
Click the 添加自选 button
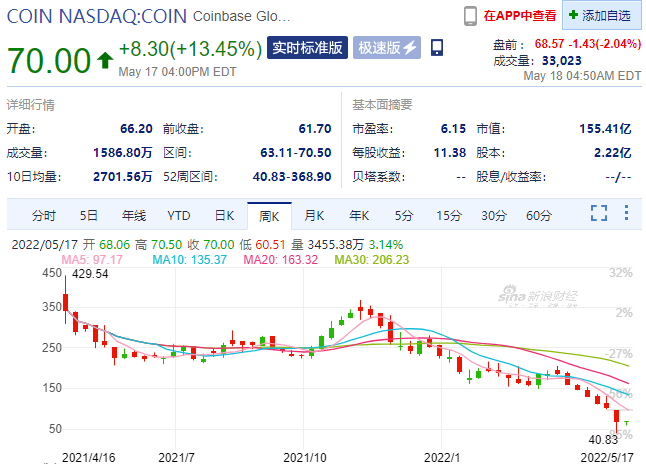[x=602, y=15]
